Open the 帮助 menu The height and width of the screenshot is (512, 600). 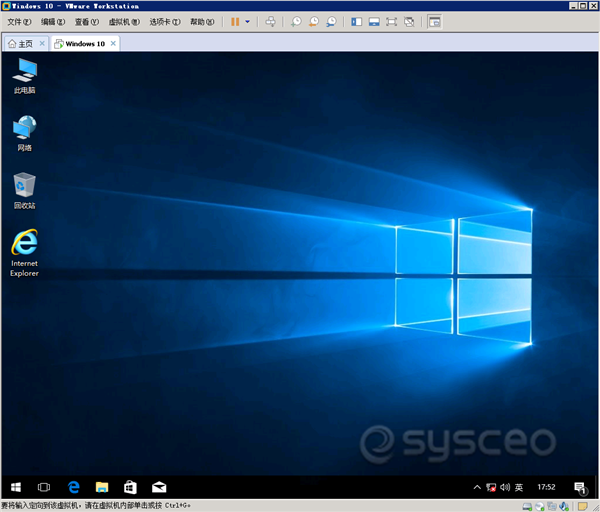(202, 22)
